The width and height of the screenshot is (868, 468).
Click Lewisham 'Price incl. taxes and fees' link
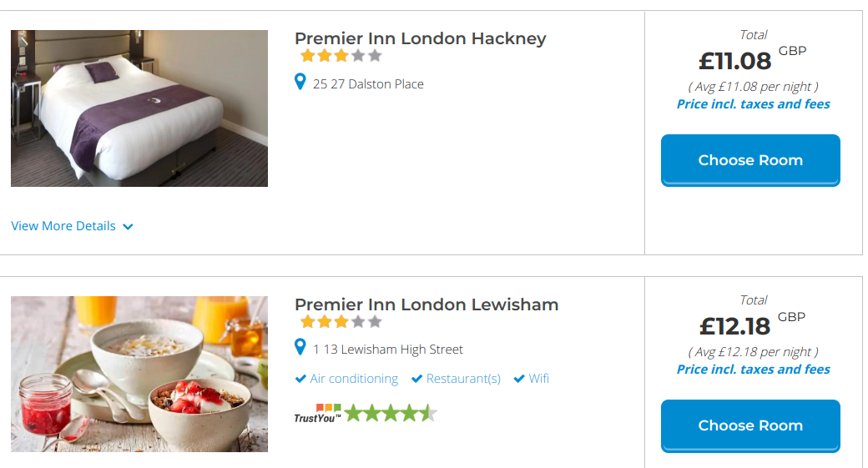point(753,370)
